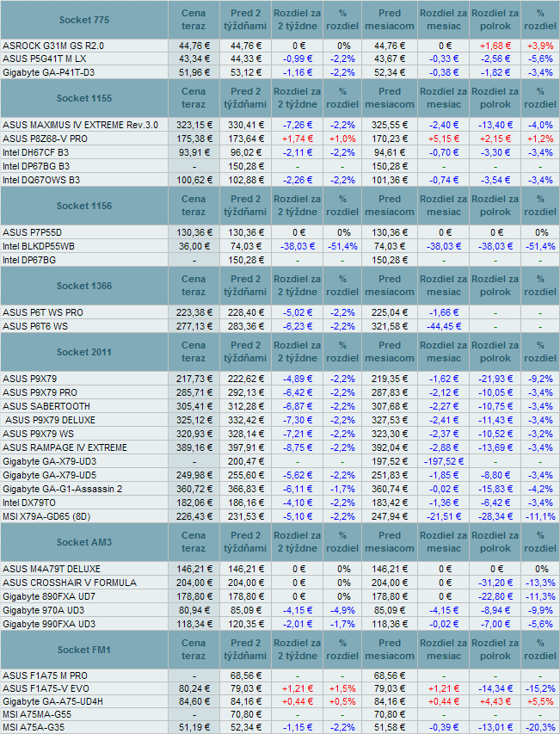This screenshot has width=560, height=734.
Task: Click ASUS P5G41T M LX motherboard name
Action: pos(45,59)
